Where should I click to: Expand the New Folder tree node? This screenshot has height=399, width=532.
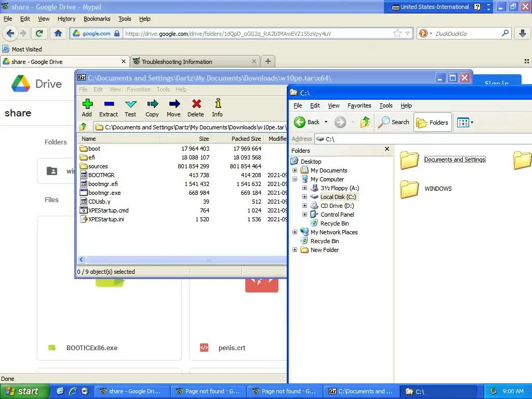[x=295, y=250]
